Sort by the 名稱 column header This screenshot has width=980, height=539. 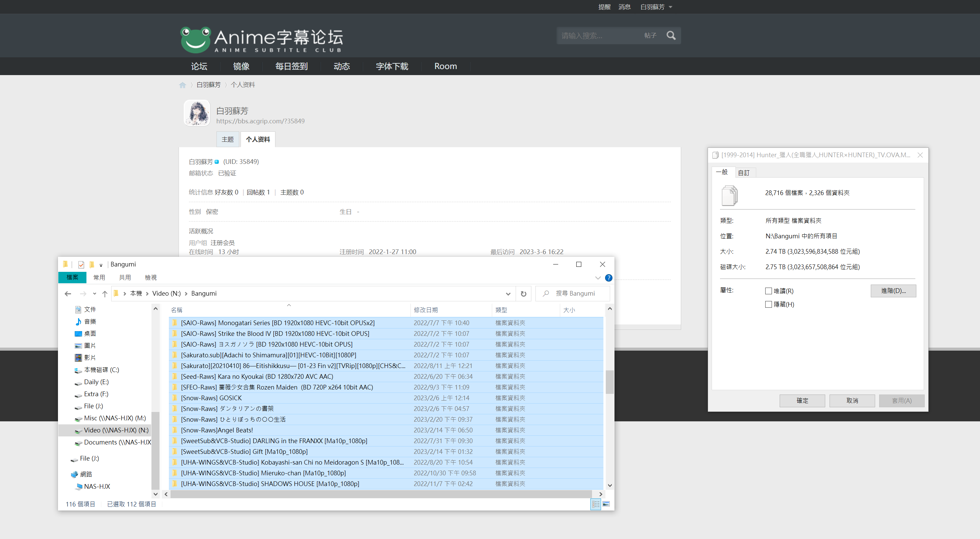[289, 310]
